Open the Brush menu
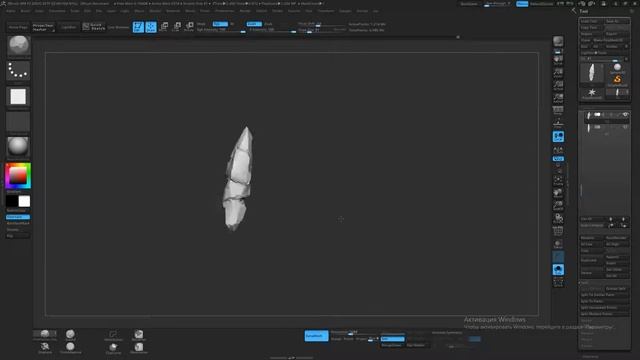The width and height of the screenshot is (640, 360). pos(25,11)
